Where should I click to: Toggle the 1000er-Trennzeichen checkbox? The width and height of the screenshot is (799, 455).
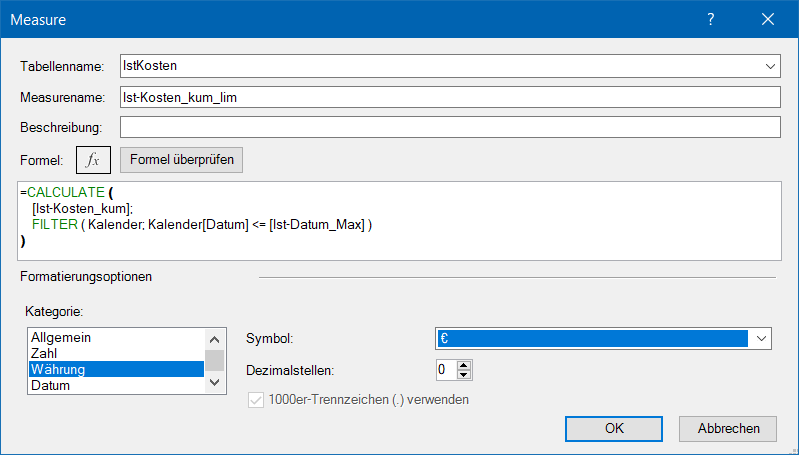point(256,400)
